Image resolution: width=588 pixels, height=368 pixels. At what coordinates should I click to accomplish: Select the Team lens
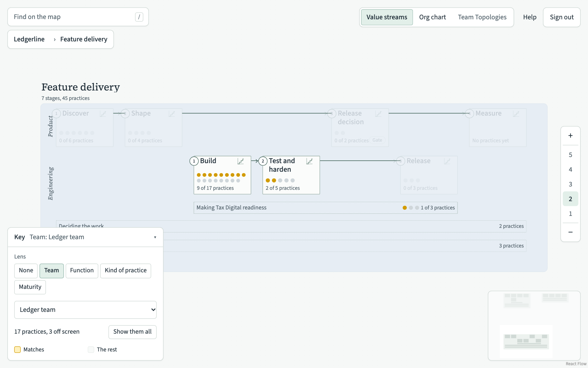tap(51, 270)
